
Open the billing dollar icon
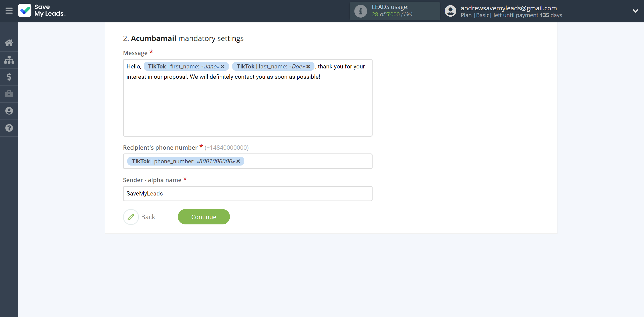(9, 77)
